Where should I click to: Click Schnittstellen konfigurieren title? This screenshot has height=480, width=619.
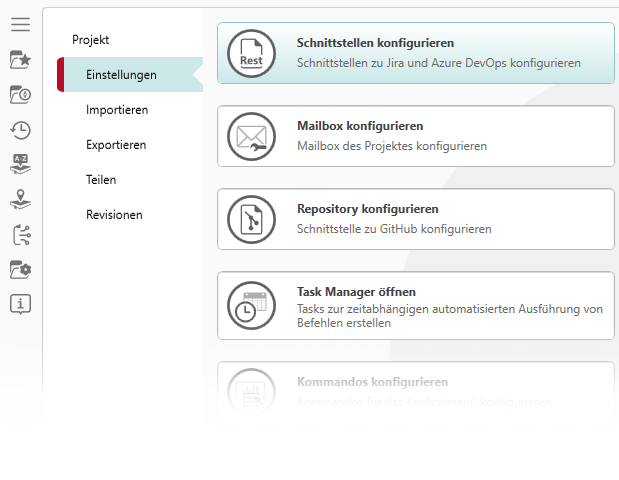click(x=375, y=43)
